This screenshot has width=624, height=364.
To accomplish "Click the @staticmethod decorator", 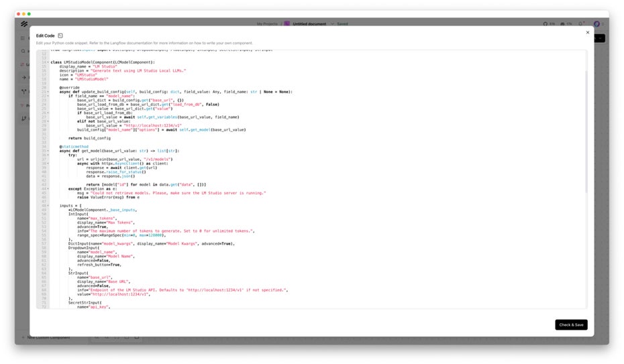I will pos(74,147).
